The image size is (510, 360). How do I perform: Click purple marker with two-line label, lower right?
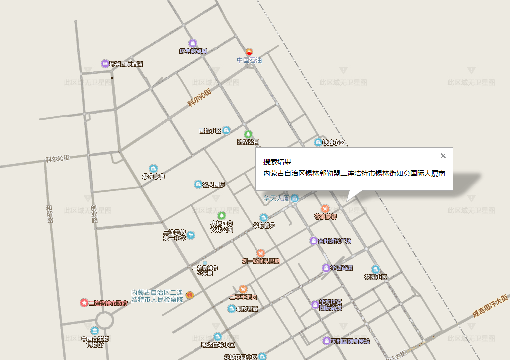point(315,304)
